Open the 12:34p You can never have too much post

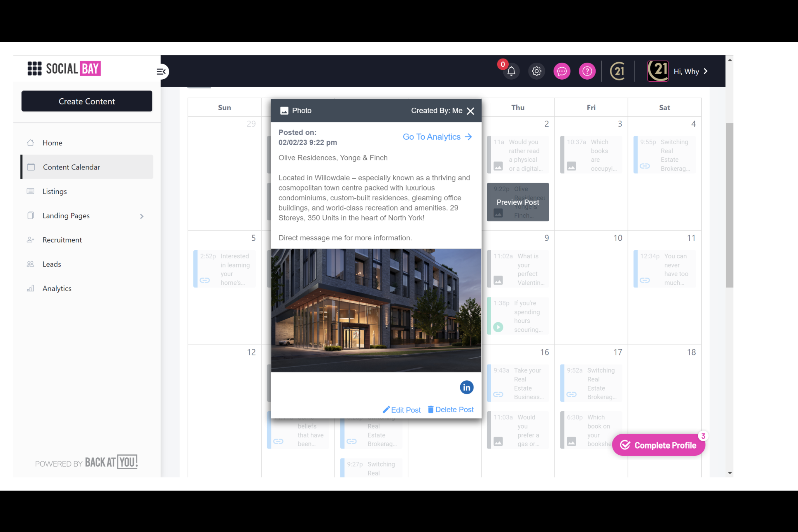coord(664,269)
